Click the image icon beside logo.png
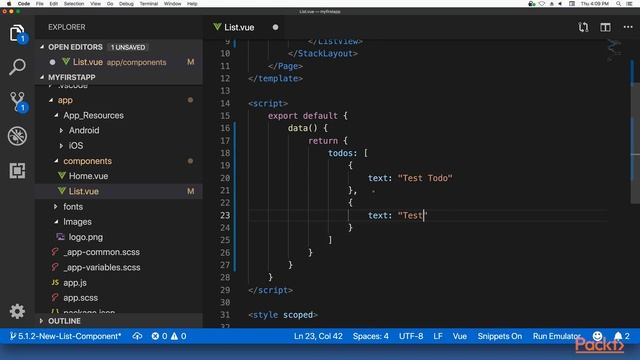 coord(60,237)
